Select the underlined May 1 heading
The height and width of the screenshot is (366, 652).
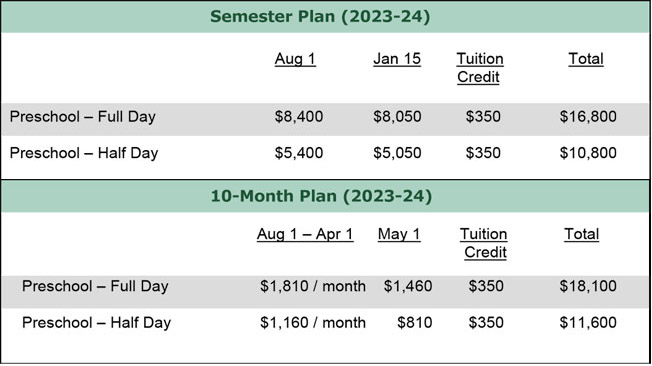pyautogui.click(x=398, y=234)
